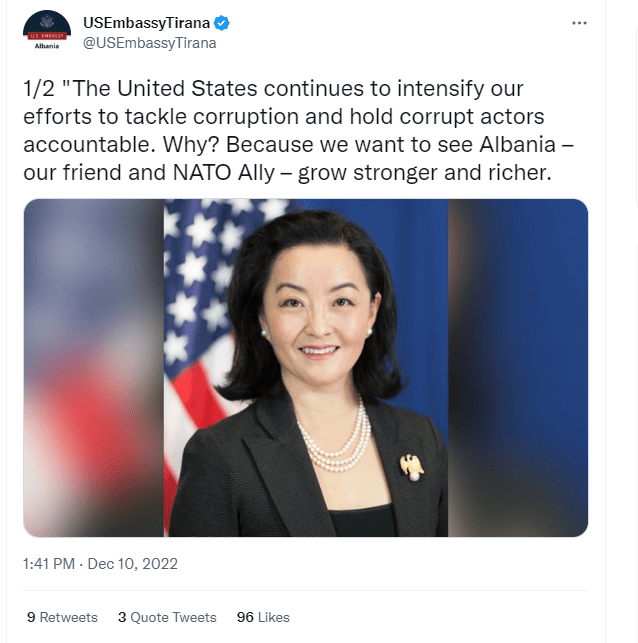
Task: Click the quote tweets count number 3
Action: point(122,617)
